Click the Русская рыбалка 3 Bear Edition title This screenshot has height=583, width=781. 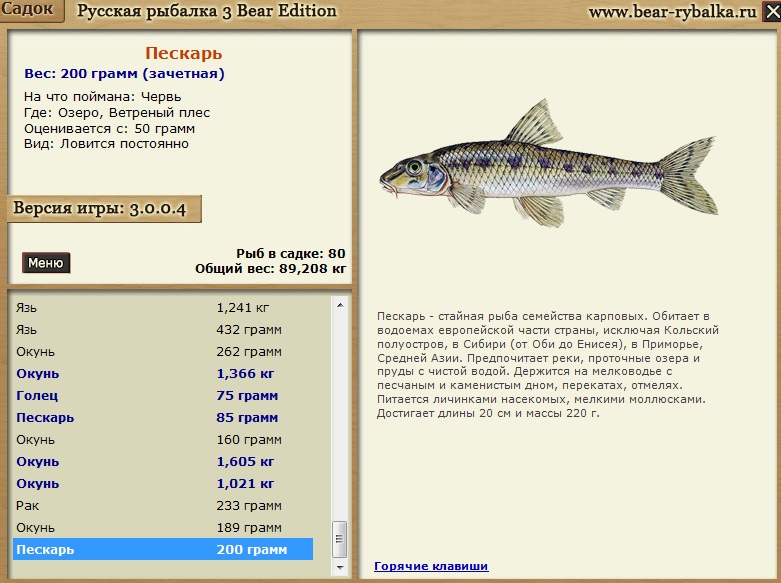(207, 11)
